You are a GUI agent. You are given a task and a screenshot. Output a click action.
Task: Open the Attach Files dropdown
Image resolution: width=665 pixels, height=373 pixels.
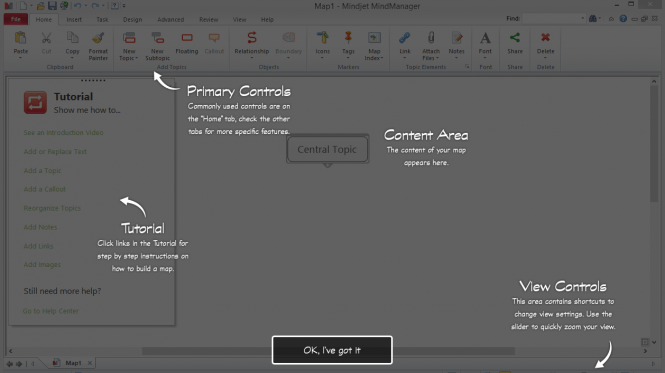click(437, 58)
